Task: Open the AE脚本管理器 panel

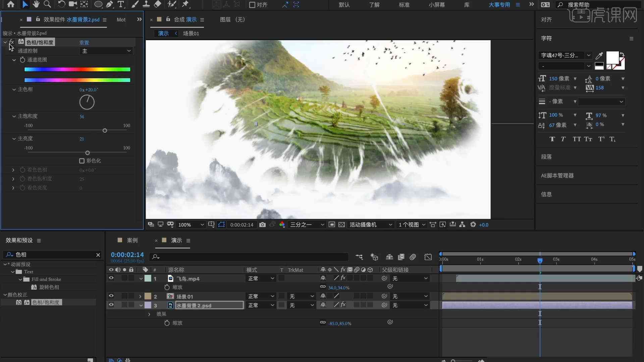Action: 557,176
